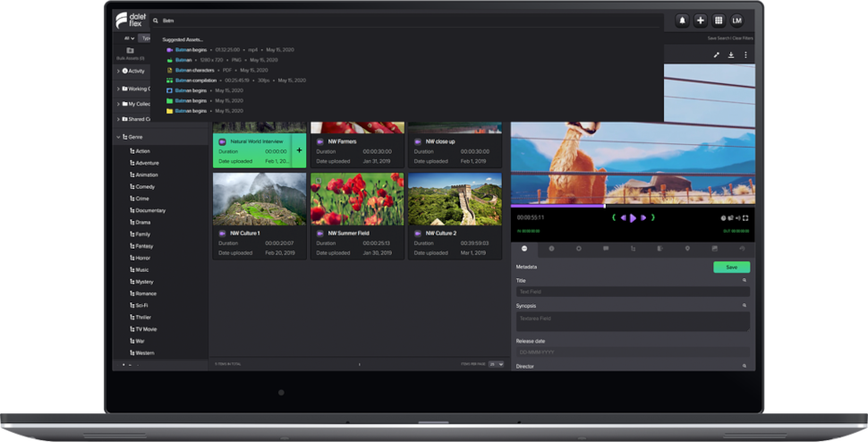
Task: Toggle fullscreen on the video player
Action: 745,218
